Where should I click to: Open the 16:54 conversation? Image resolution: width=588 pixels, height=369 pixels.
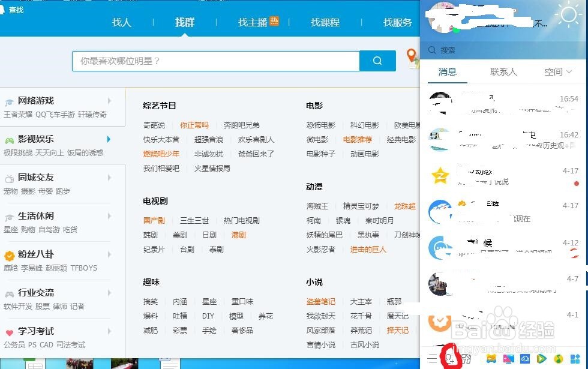pos(503,103)
